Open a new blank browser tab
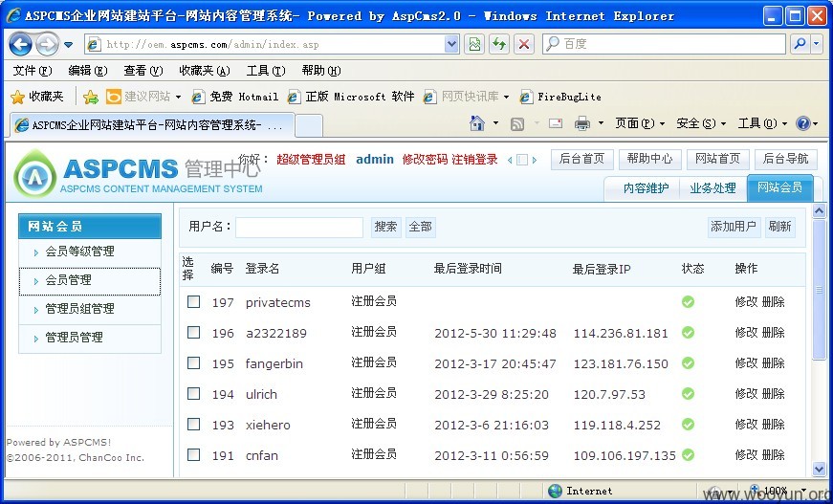 (x=309, y=126)
